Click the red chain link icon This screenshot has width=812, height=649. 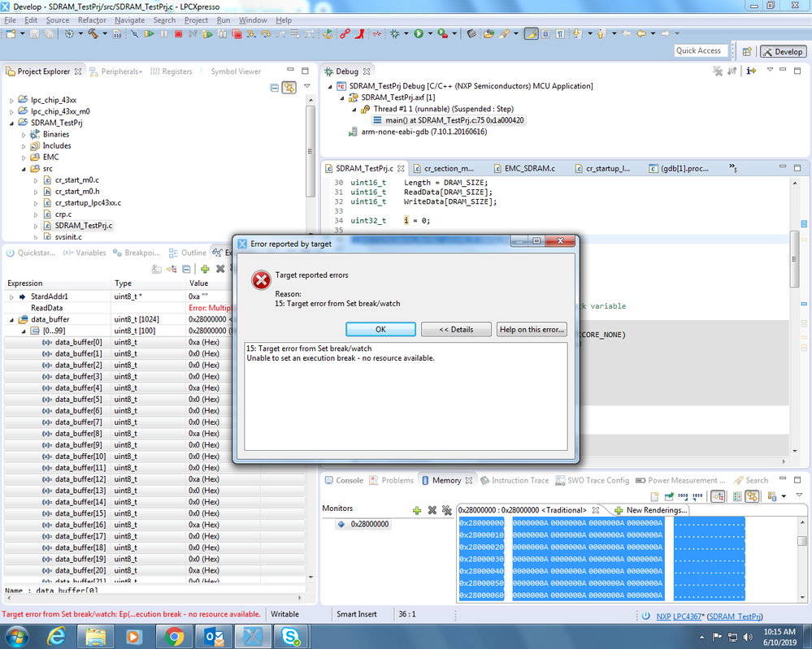345,33
